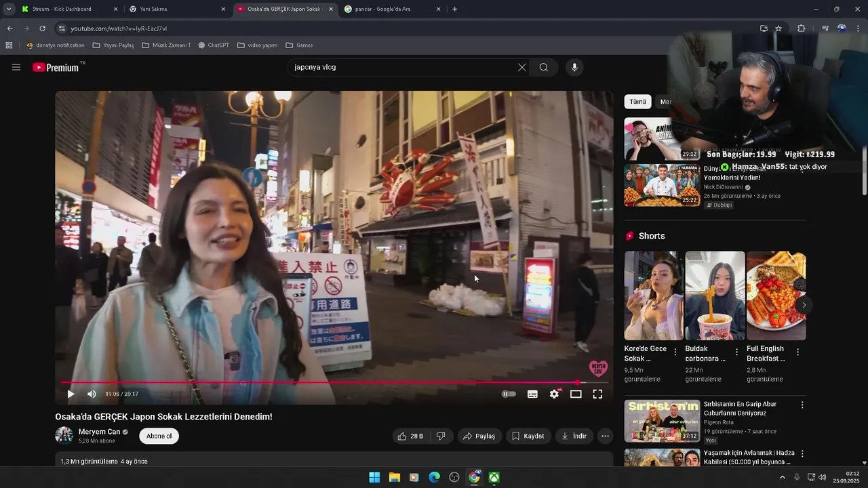Download the video with İndir button
This screenshot has width=868, height=488.
(x=574, y=436)
